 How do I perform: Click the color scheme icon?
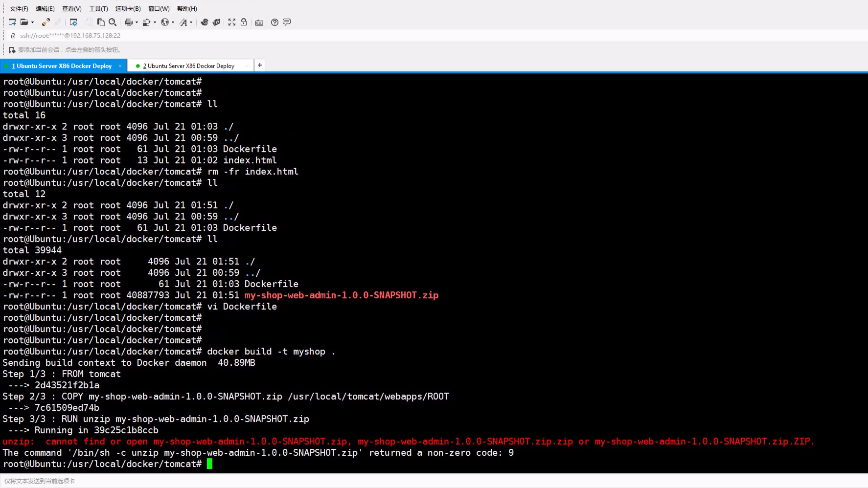point(146,22)
